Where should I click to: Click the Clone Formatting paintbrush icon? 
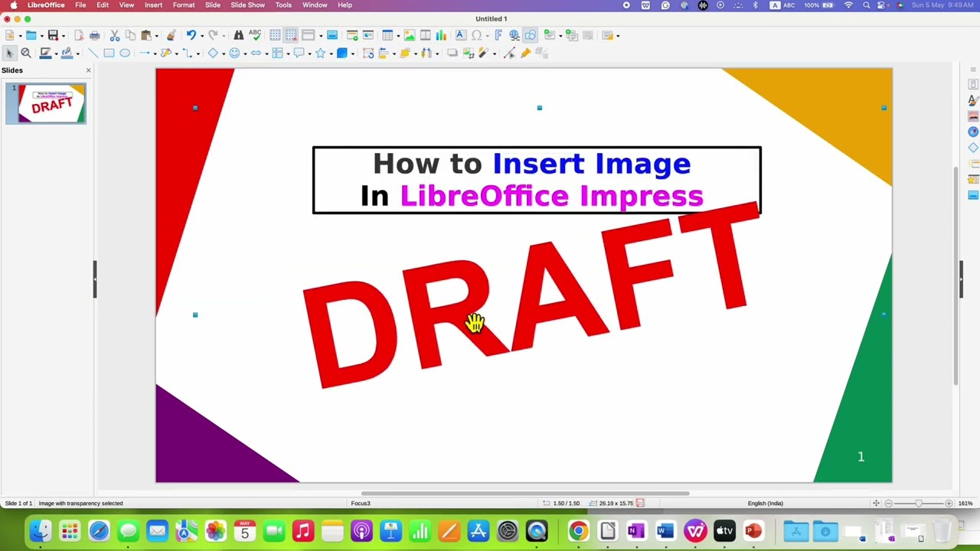tap(171, 35)
